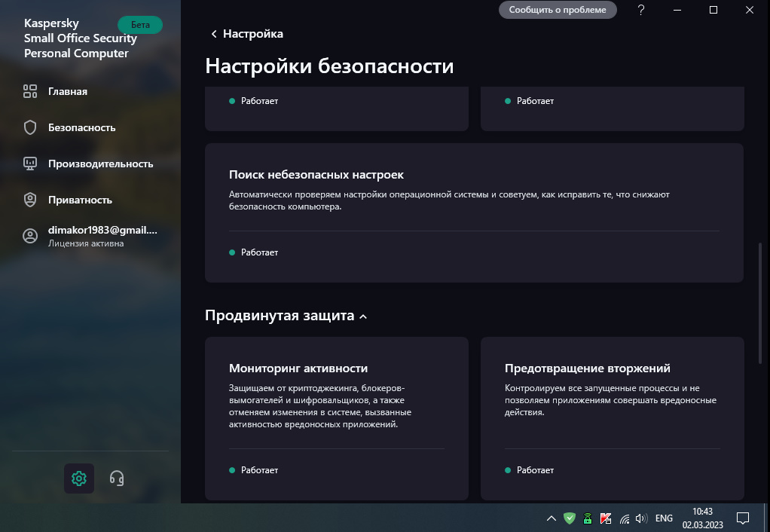770x532 pixels.
Task: Click the account profile avatar icon
Action: [x=30, y=236]
